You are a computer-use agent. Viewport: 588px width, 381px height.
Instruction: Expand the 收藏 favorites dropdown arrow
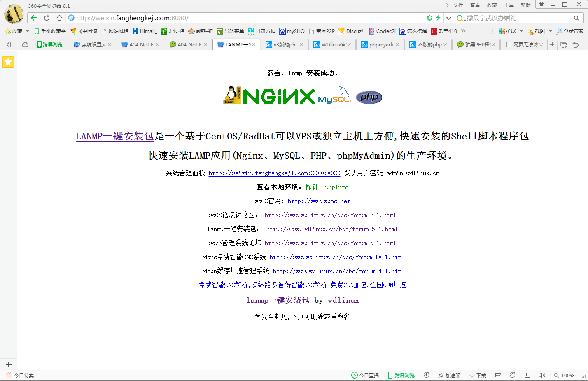28,31
